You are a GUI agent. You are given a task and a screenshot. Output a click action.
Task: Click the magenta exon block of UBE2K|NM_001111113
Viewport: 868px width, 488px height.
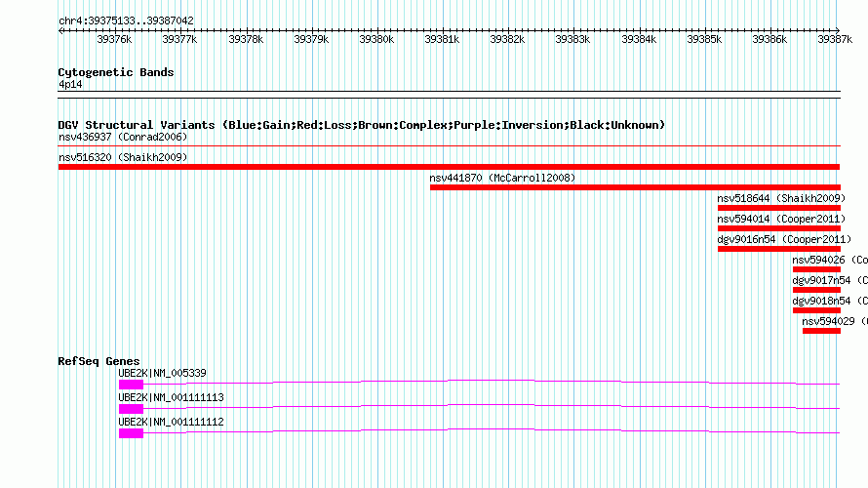[132, 409]
